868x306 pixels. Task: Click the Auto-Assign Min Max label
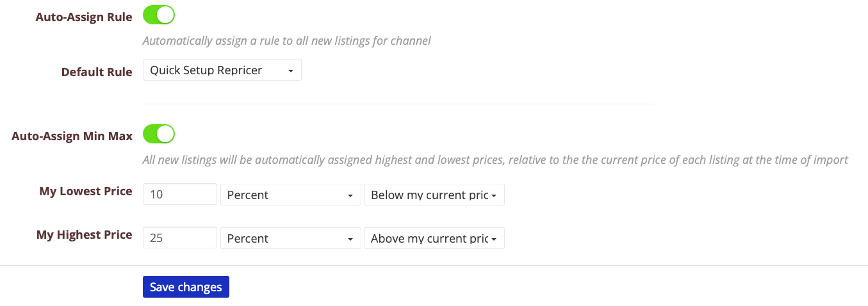click(x=72, y=136)
